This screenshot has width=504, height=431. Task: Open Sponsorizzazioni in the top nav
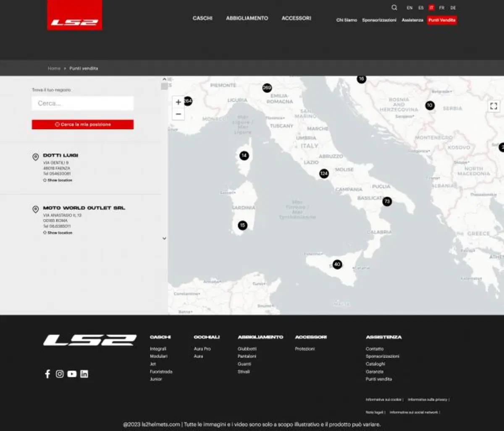pos(379,20)
